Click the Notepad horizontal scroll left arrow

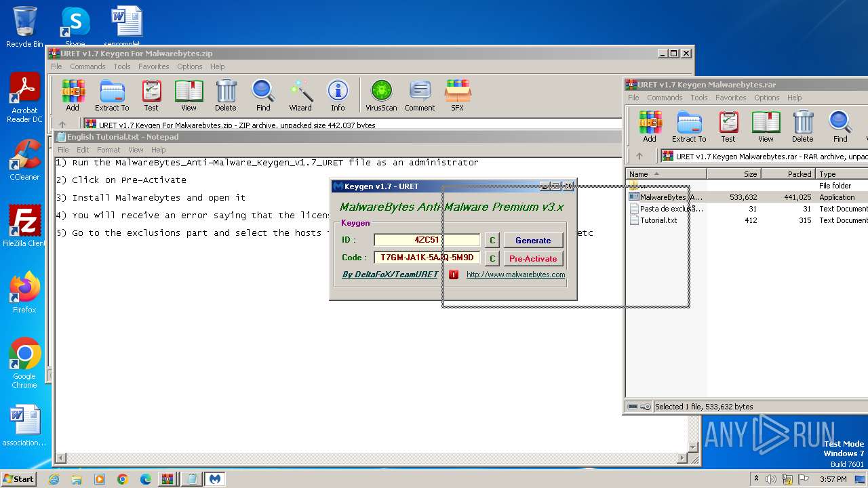tap(60, 458)
